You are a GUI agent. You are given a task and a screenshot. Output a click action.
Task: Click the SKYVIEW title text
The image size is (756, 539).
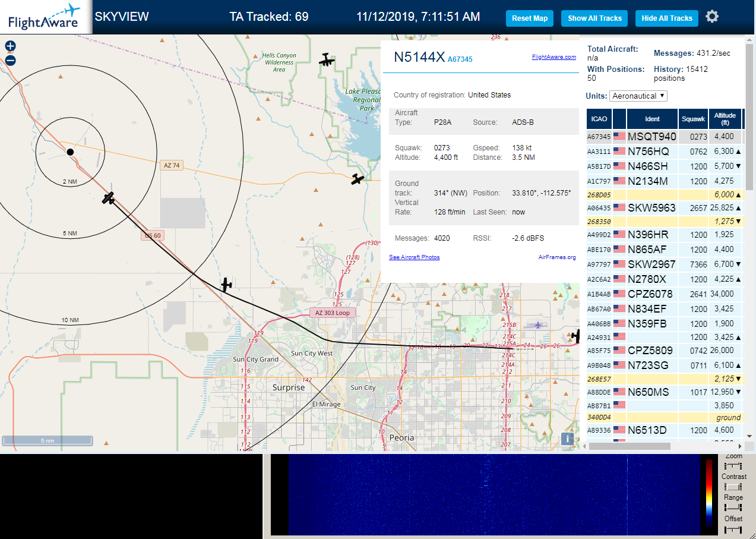(122, 17)
